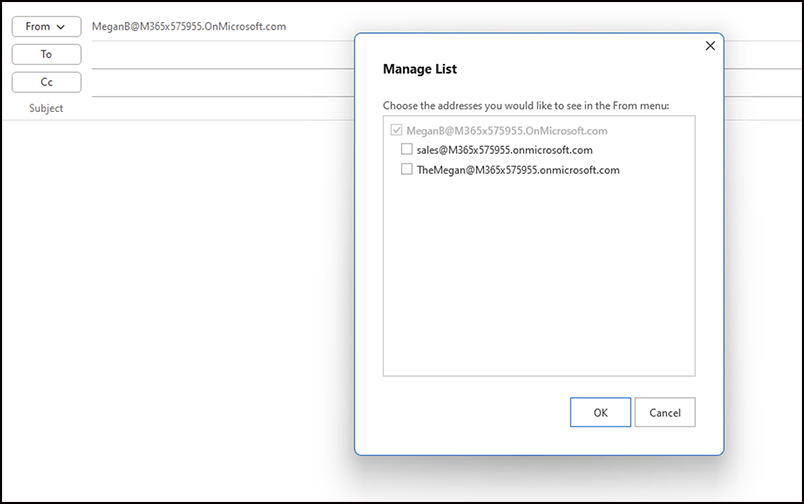Click into the Subject field
The height and width of the screenshot is (504, 804).
220,108
